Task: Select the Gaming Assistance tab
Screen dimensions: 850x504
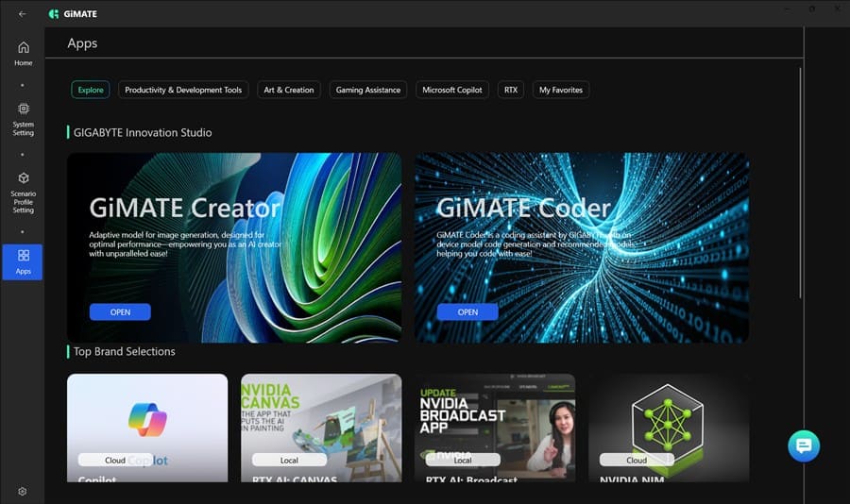Action: (368, 90)
